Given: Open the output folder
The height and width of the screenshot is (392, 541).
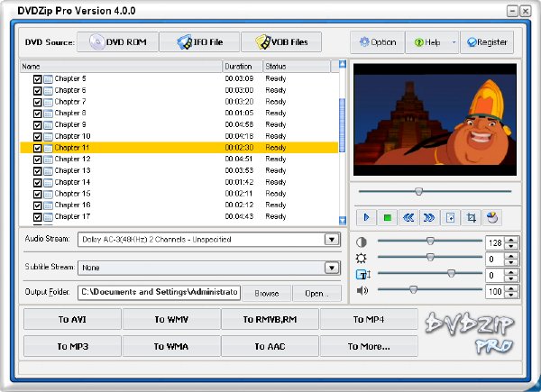Looking at the screenshot, I should pos(316,293).
